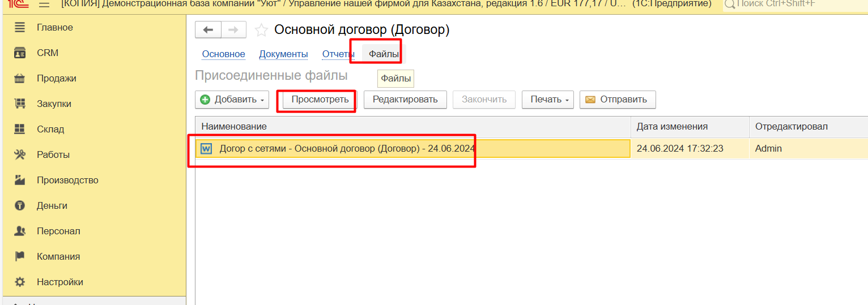Sort by the Дата изменения column header
868x305 pixels.
(690, 127)
